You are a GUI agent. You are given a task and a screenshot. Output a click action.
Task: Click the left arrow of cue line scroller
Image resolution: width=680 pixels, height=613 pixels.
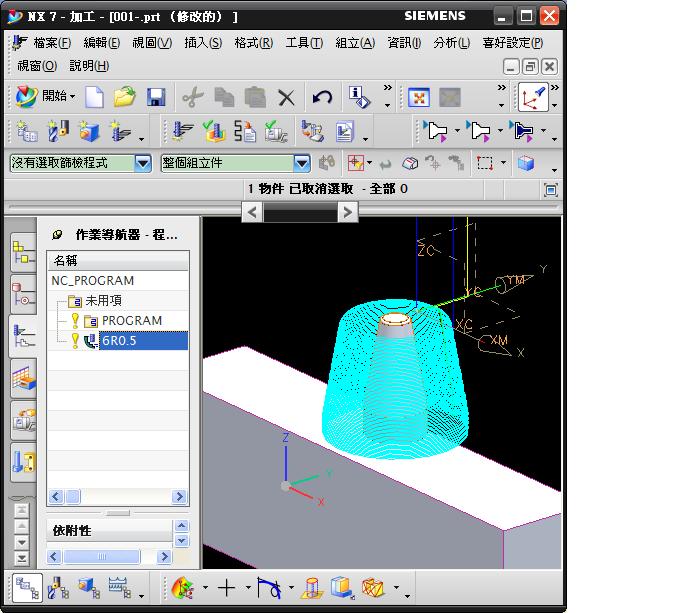[x=252, y=212]
